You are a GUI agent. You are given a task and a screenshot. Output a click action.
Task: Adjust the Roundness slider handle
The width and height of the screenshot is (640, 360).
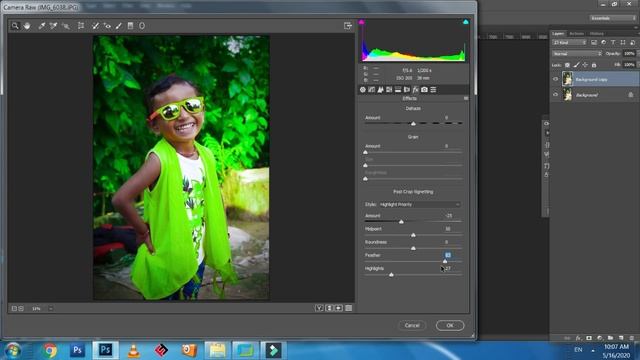point(413,248)
